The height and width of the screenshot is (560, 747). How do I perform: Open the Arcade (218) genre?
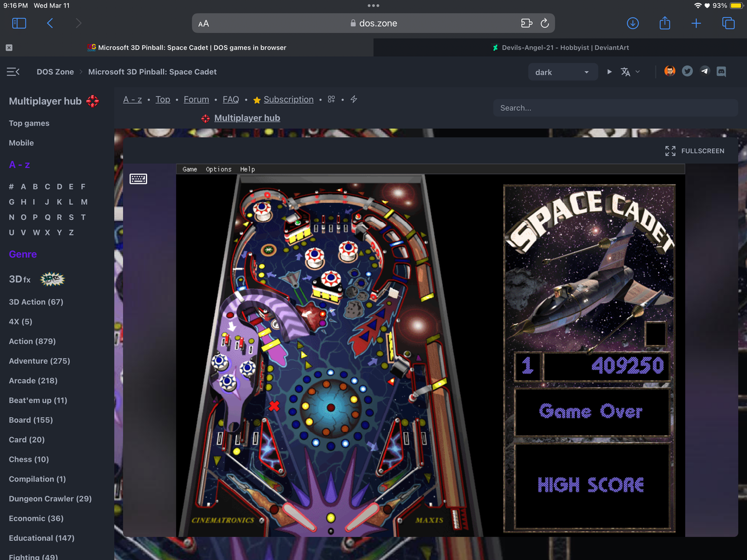tap(33, 381)
